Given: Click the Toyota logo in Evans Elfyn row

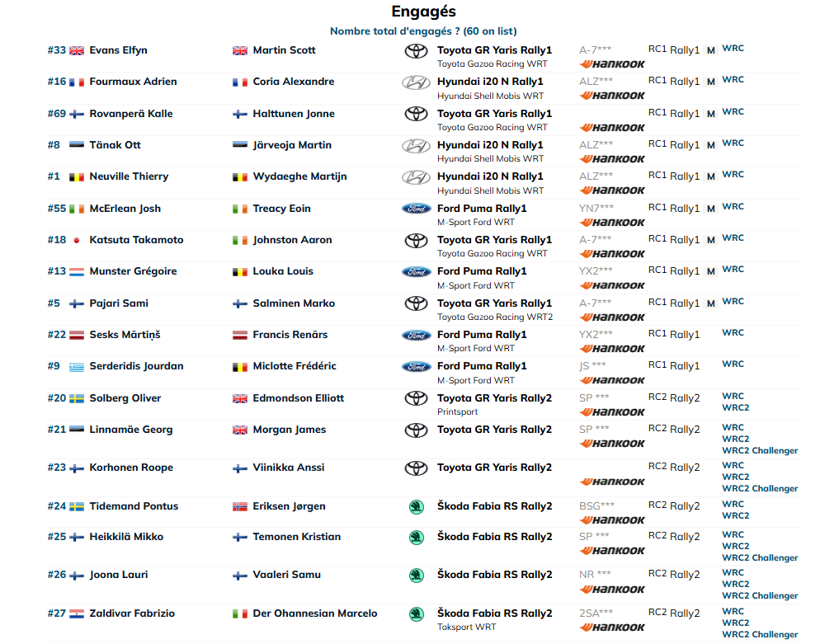Looking at the screenshot, I should click(x=416, y=51).
